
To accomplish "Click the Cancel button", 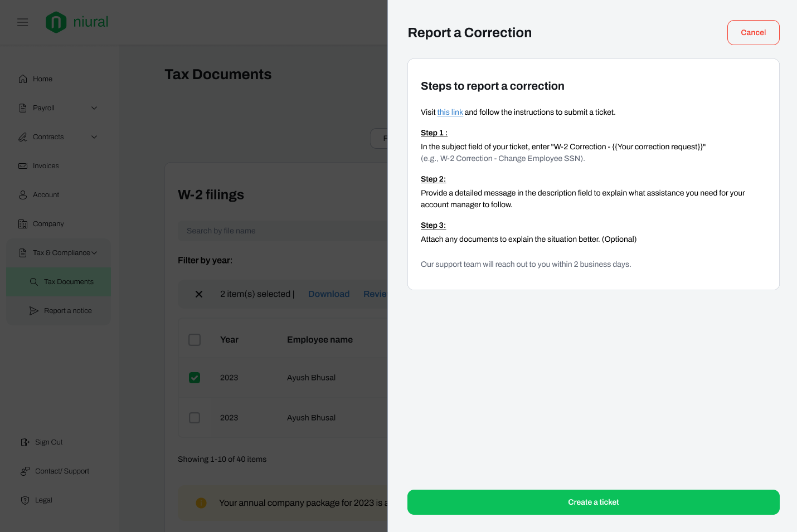I will pos(753,33).
